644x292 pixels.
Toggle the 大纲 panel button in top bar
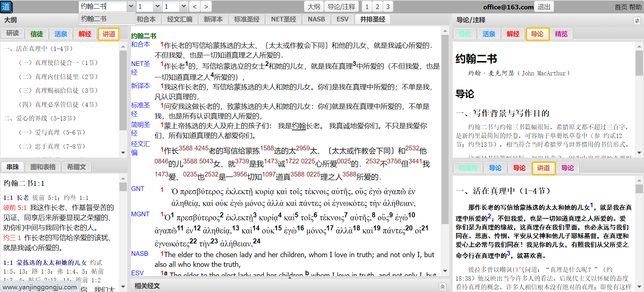tap(314, 7)
